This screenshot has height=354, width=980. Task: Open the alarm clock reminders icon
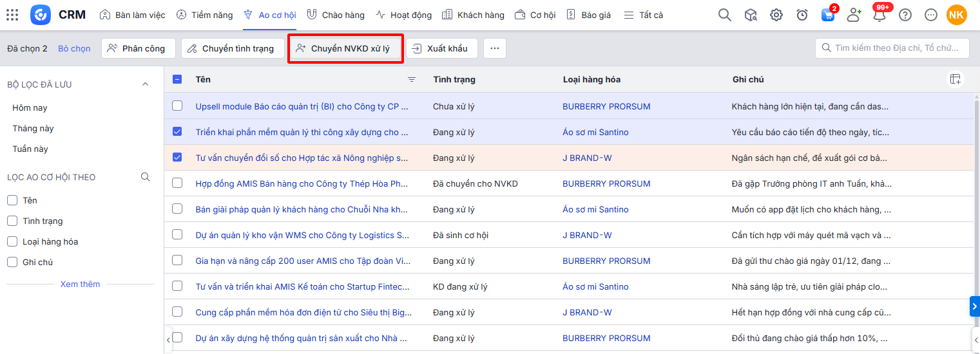point(802,15)
